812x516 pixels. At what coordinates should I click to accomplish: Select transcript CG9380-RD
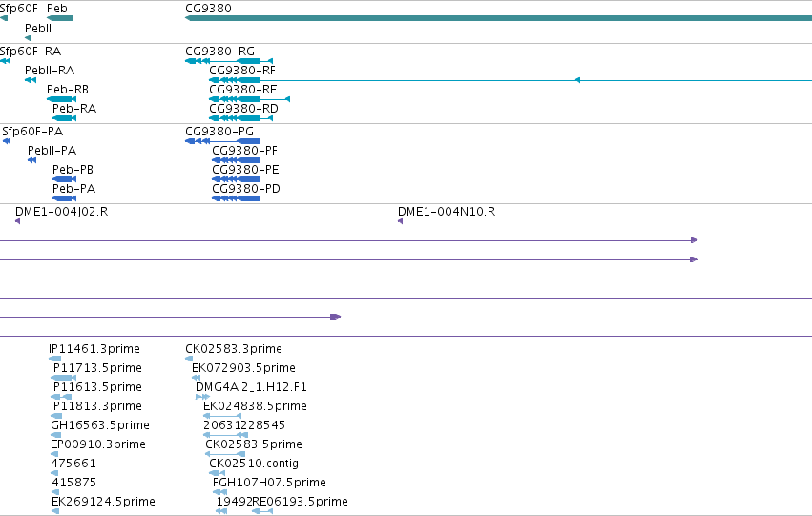(243, 109)
